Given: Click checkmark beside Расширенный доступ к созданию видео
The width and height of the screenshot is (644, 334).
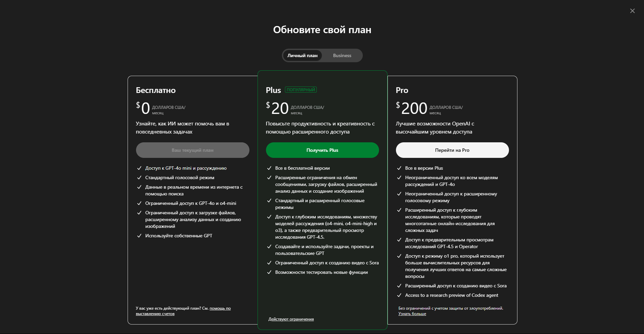Looking at the screenshot, I should [399, 286].
